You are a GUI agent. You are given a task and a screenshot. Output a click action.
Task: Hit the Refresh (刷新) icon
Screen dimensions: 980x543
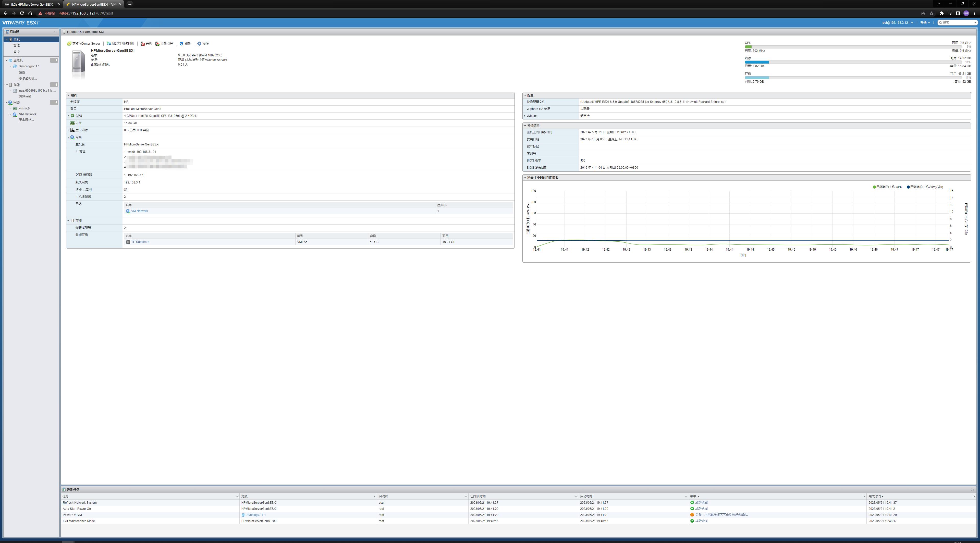point(181,44)
